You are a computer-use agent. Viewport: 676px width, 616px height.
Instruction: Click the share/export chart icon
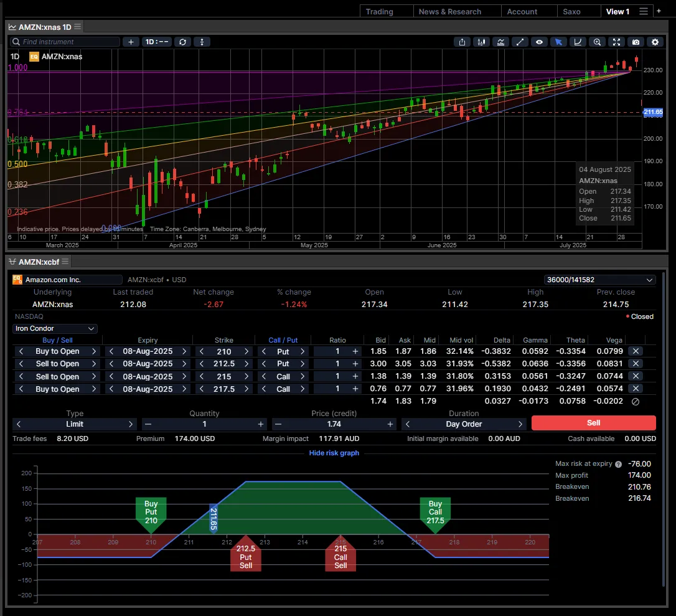(462, 42)
